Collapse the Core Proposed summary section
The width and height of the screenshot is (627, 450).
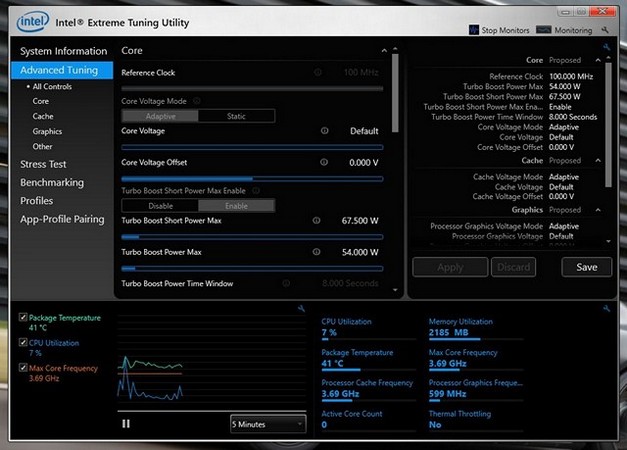(598, 60)
